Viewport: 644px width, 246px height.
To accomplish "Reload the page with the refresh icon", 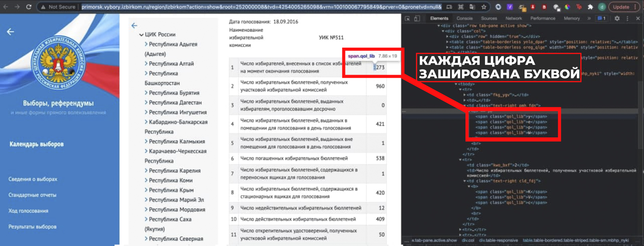I will 29,7.
